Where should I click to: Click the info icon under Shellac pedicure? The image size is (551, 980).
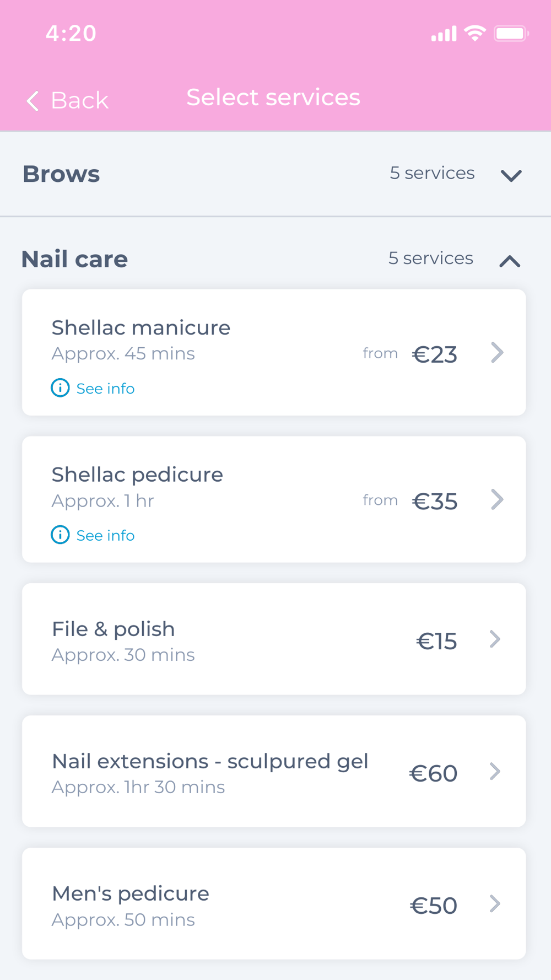click(60, 535)
